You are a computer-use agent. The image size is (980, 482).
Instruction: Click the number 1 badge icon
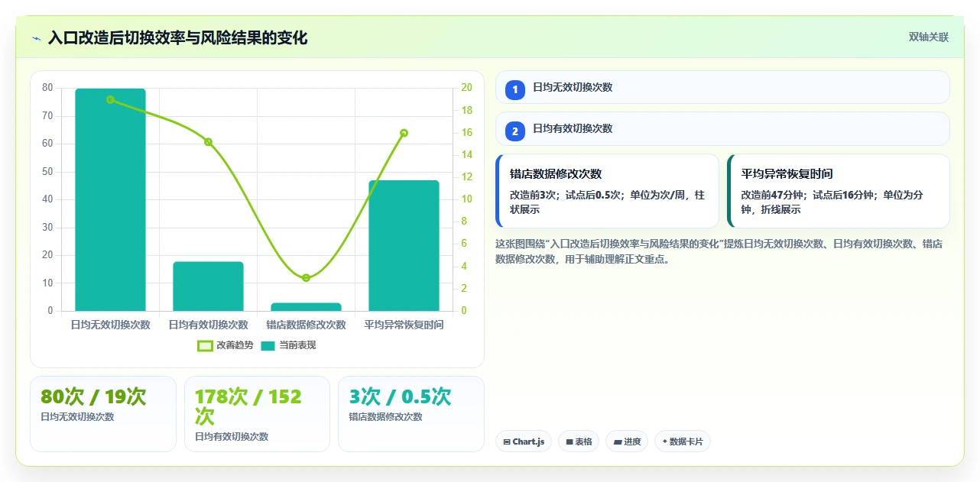514,89
